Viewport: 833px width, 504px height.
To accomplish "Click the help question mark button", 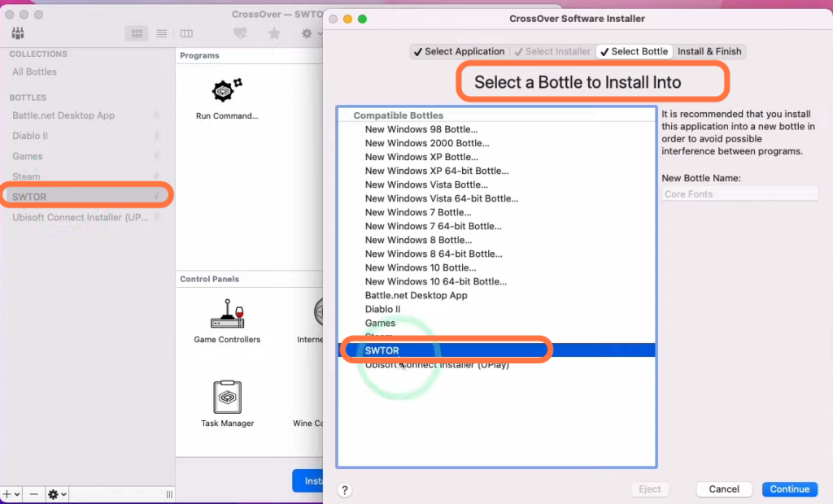I will point(345,490).
